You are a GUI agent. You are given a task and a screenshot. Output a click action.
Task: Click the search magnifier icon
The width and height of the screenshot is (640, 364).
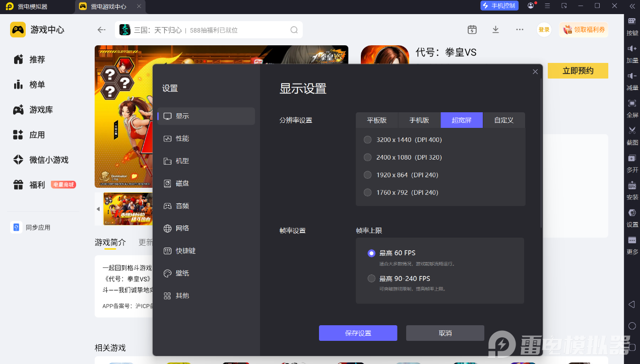click(x=294, y=30)
